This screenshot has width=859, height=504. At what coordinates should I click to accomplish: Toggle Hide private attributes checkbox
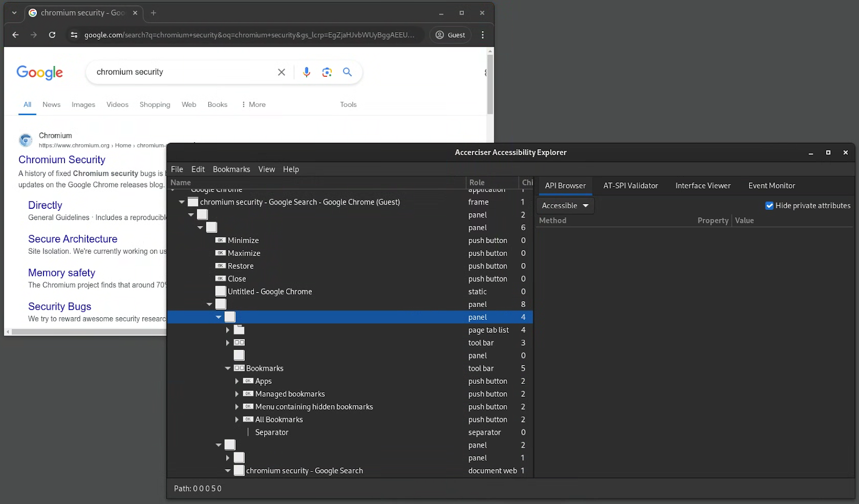click(x=769, y=206)
